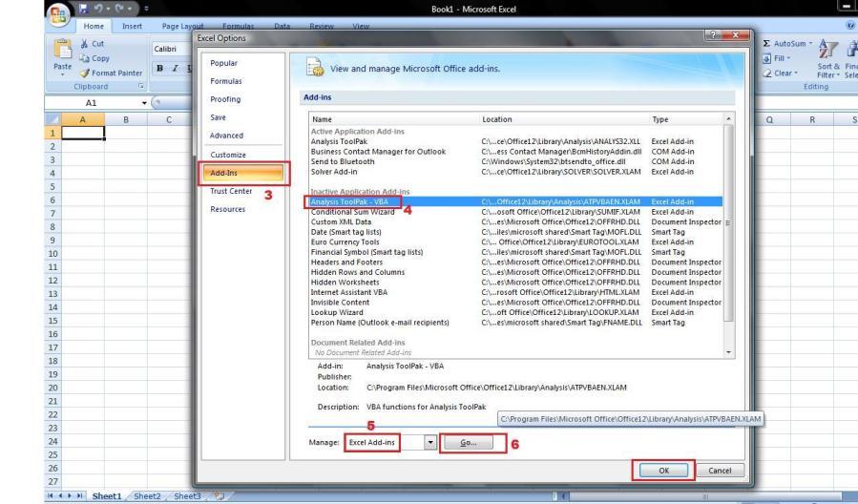
Task: Expand the AutoSum dropdown arrow
Action: click(x=810, y=43)
